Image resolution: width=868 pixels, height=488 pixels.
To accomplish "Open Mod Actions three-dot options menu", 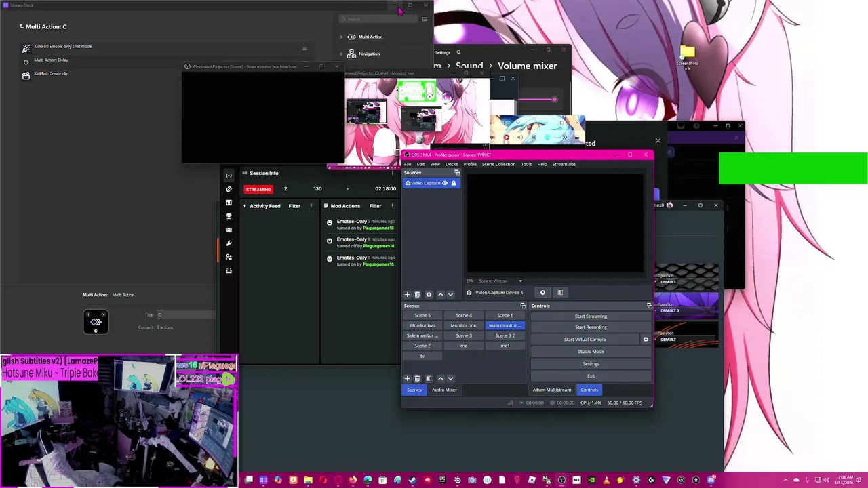I will click(x=392, y=206).
